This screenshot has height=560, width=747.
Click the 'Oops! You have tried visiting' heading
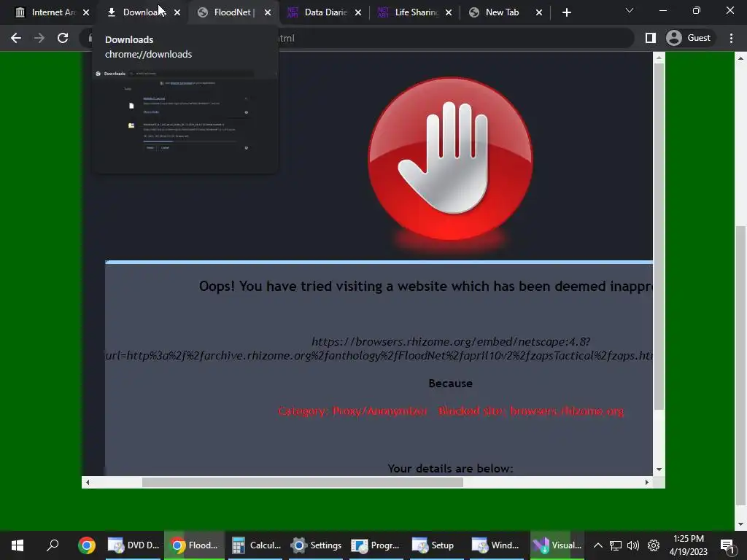(425, 286)
